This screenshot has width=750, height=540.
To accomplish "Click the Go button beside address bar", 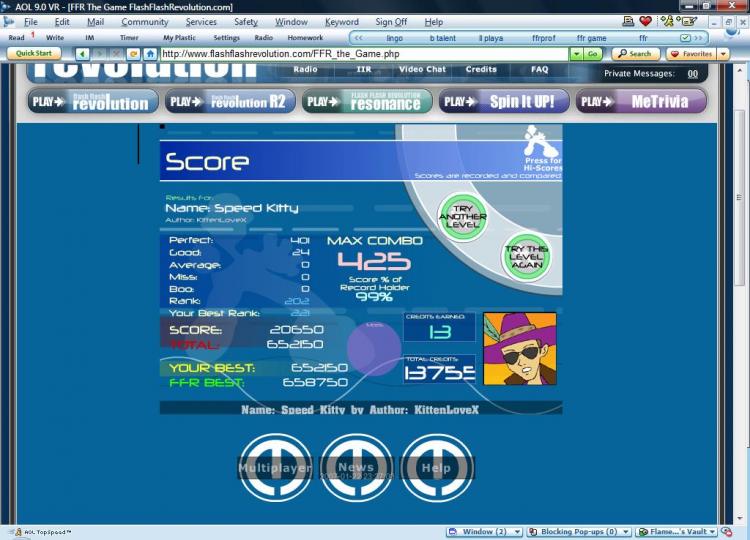I will [593, 54].
